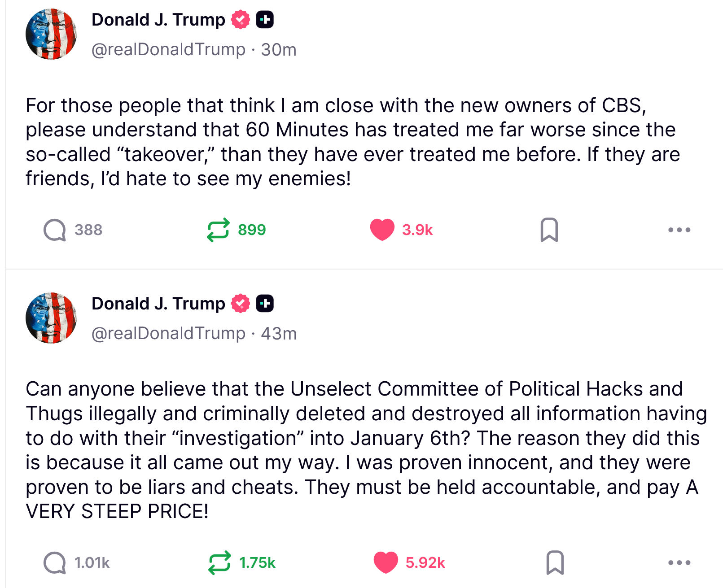This screenshot has height=588, width=723.
Task: Unlike the CBS 60 Minutes post
Action: click(x=382, y=230)
